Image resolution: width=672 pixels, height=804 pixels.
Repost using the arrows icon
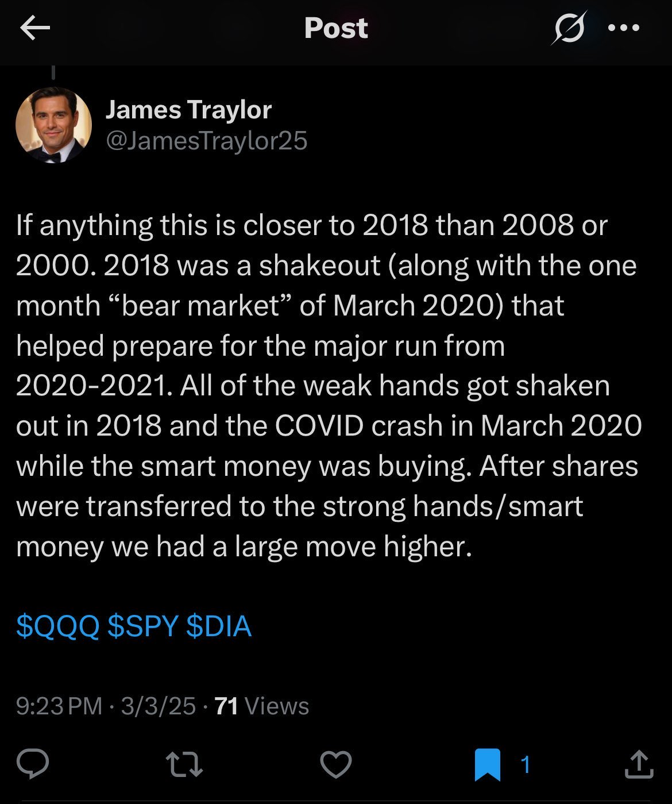(x=184, y=765)
